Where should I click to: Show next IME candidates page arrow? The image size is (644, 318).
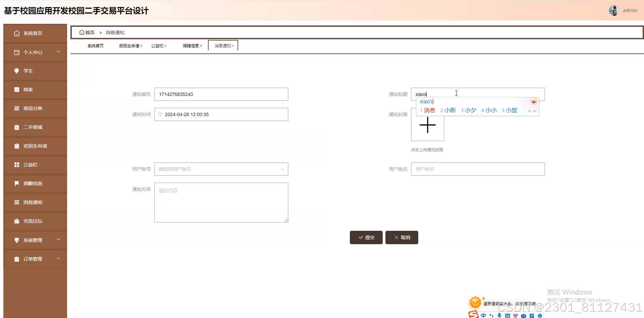[529, 111]
